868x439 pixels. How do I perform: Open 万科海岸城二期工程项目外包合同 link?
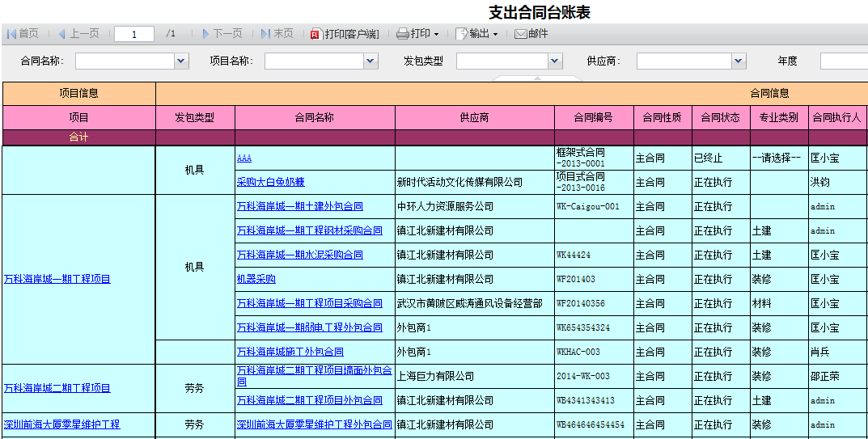310,400
